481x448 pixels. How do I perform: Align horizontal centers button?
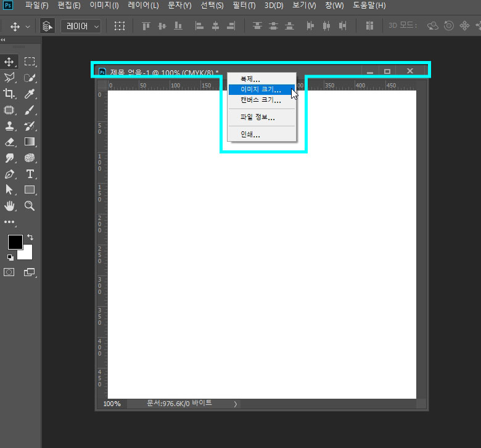215,26
